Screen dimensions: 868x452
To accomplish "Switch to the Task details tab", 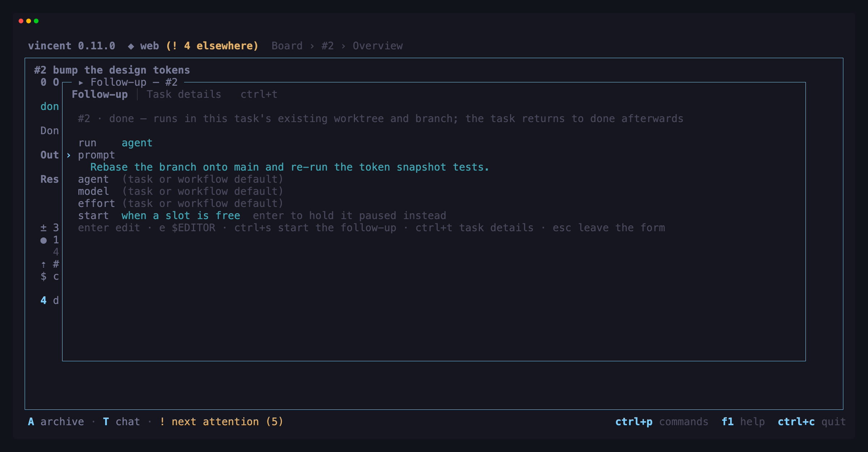I will 184,94.
